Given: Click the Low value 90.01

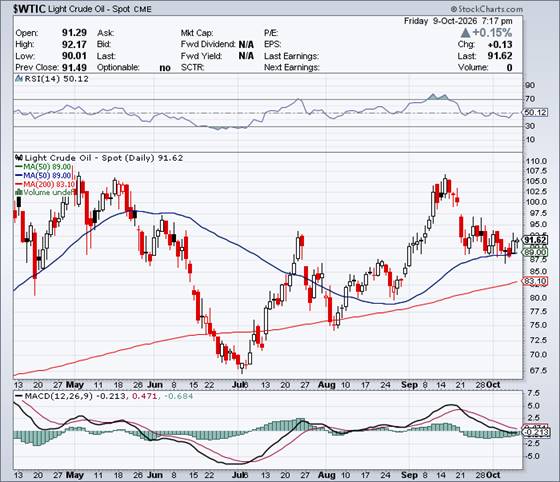Looking at the screenshot, I should point(74,56).
